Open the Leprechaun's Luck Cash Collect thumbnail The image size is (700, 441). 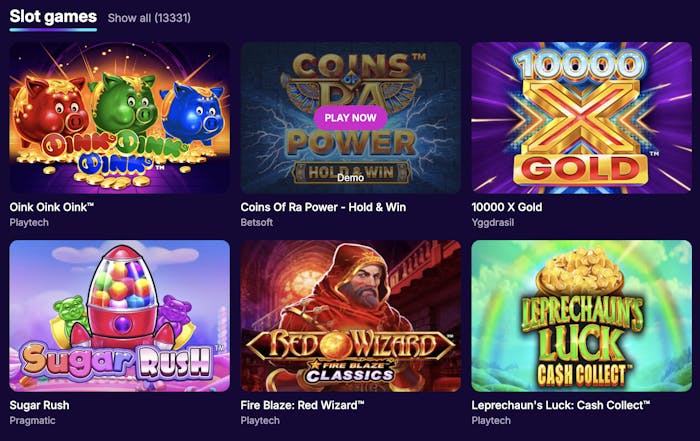tap(581, 316)
